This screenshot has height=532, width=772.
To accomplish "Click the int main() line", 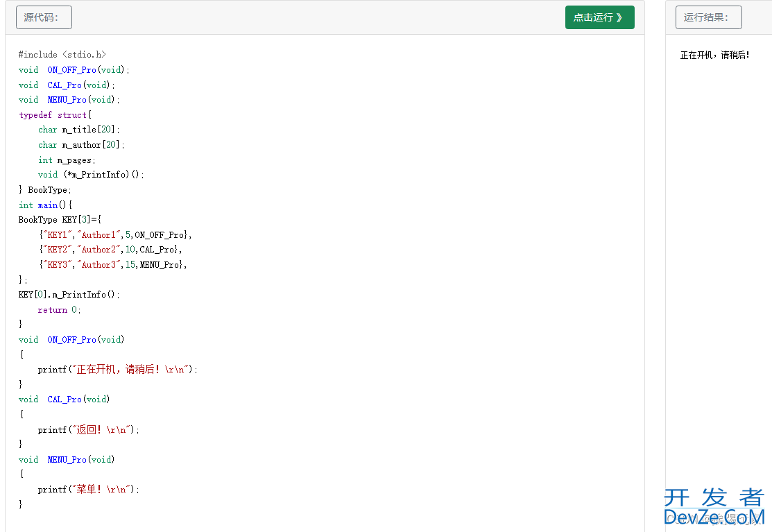I will (x=45, y=205).
